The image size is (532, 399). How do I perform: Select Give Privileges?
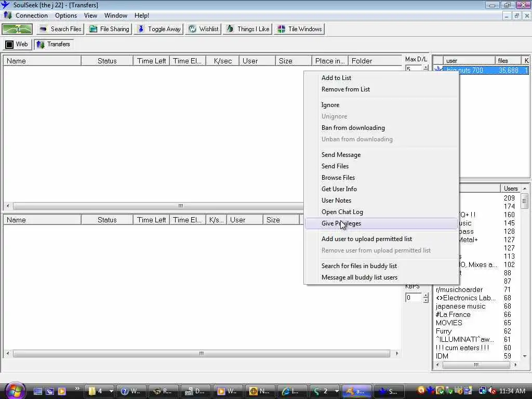click(381, 223)
